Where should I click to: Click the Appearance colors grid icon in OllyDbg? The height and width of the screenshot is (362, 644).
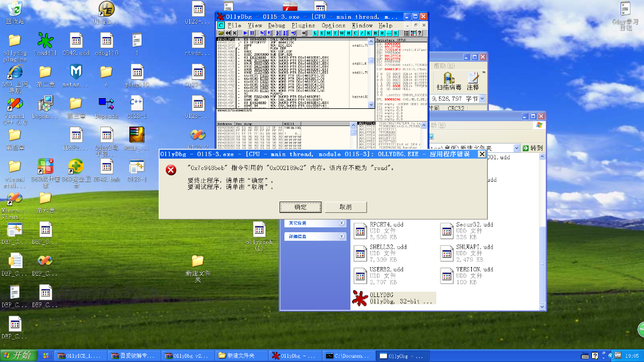pos(413,33)
